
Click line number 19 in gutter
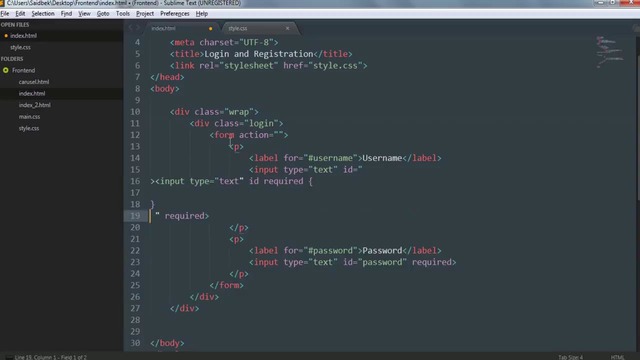click(135, 216)
